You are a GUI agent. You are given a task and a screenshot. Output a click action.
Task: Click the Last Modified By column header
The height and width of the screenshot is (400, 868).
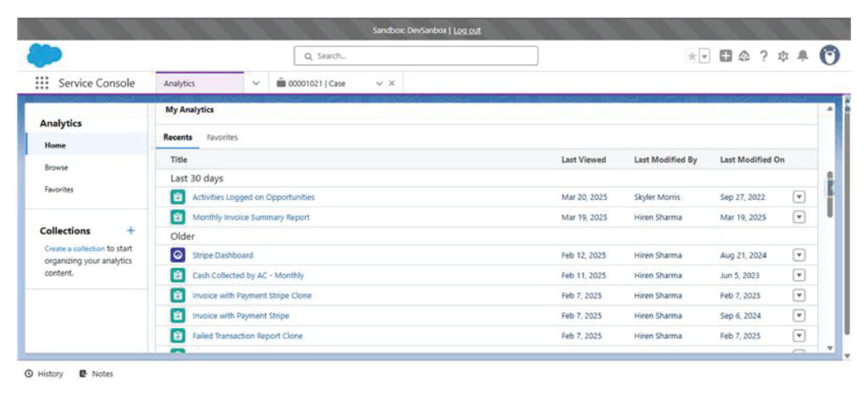pos(665,160)
